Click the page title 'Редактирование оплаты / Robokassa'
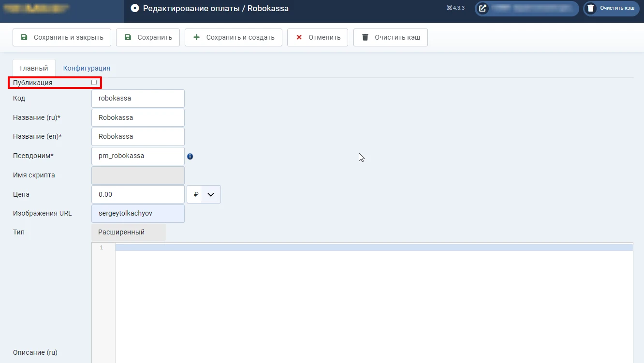 pyautogui.click(x=216, y=8)
